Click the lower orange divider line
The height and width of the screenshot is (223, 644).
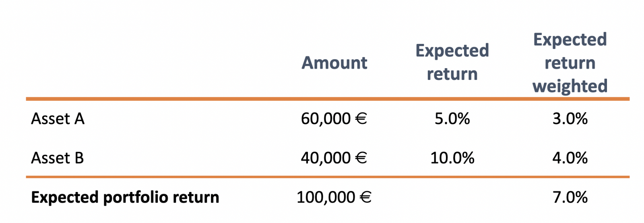328,177
